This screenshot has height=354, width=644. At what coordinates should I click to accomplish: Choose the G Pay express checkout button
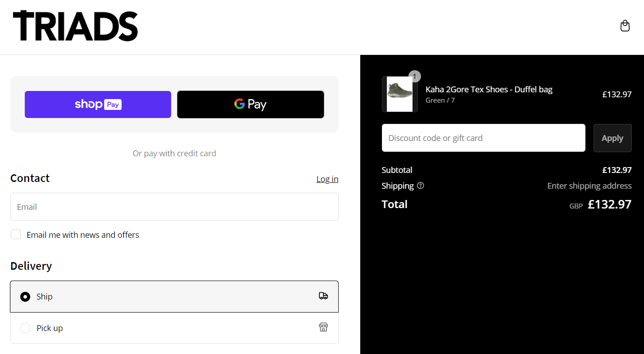point(250,104)
